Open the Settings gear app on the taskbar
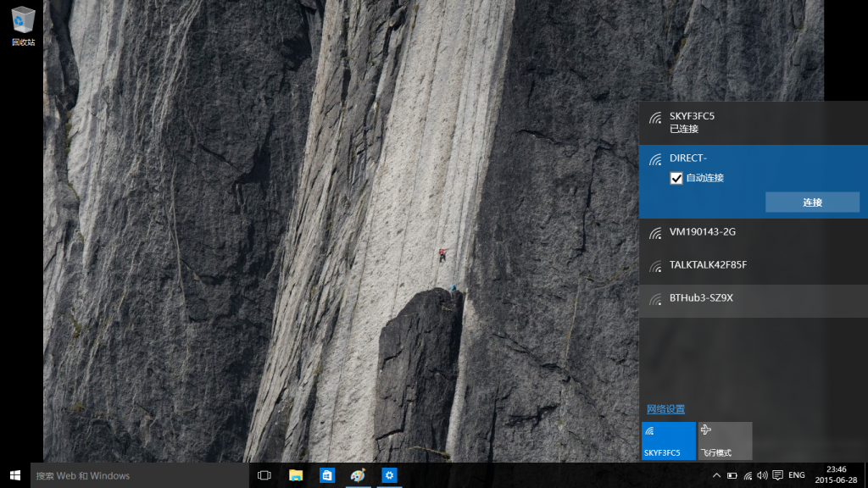868x488 pixels. click(x=389, y=475)
